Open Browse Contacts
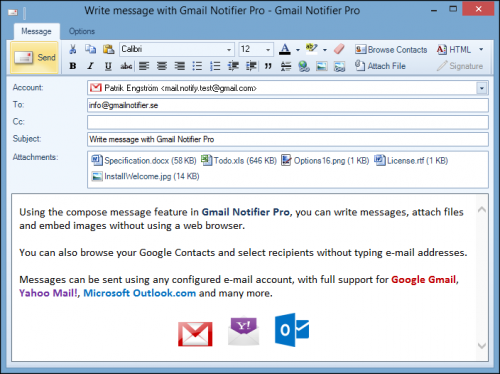Image resolution: width=500 pixels, height=374 pixels. [x=391, y=49]
